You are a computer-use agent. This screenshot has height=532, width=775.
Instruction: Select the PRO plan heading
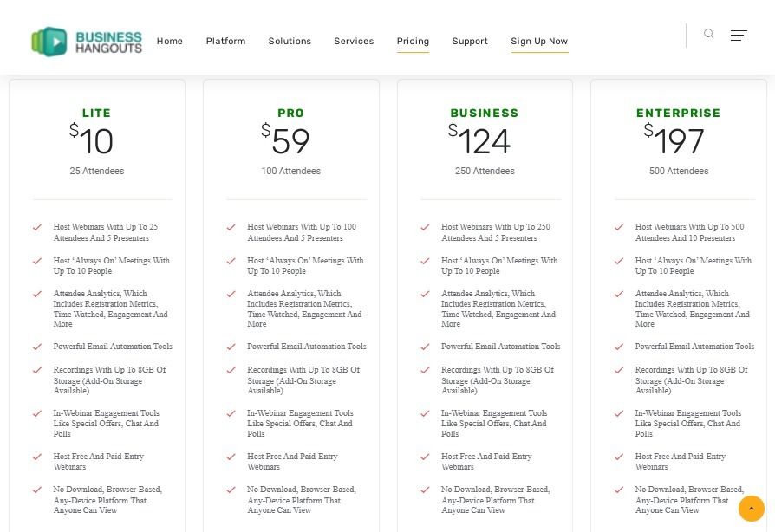tap(290, 114)
